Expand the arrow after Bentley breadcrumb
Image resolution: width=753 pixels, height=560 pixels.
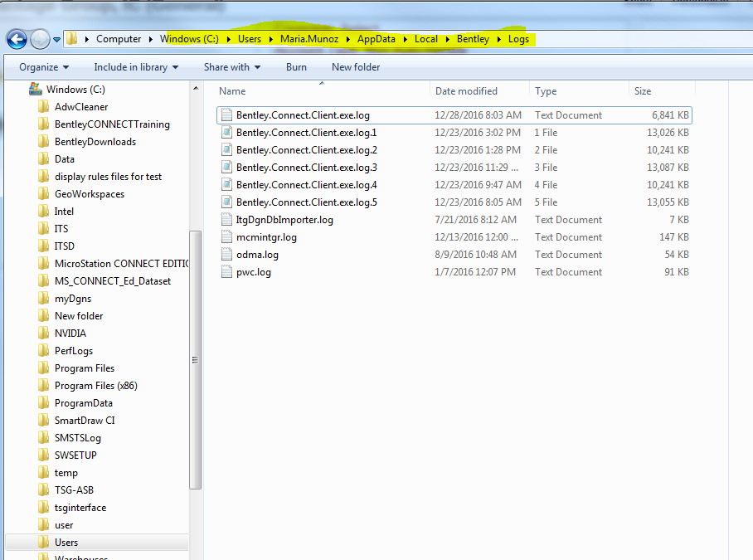pos(498,39)
